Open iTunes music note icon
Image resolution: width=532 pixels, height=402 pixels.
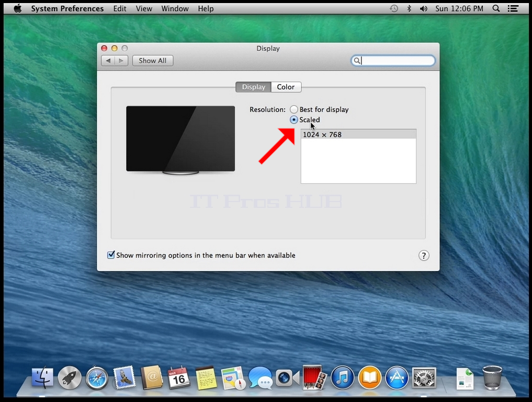[x=342, y=377]
